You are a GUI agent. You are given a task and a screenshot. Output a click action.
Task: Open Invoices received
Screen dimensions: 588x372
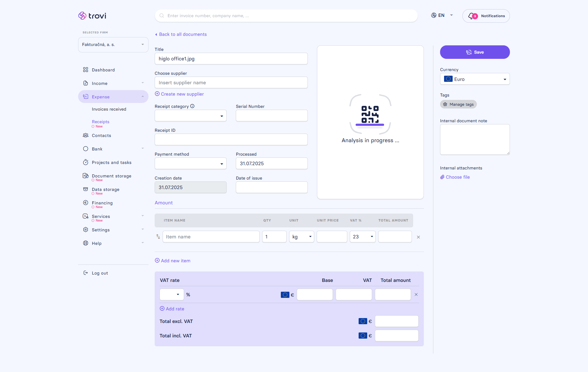pyautogui.click(x=109, y=109)
